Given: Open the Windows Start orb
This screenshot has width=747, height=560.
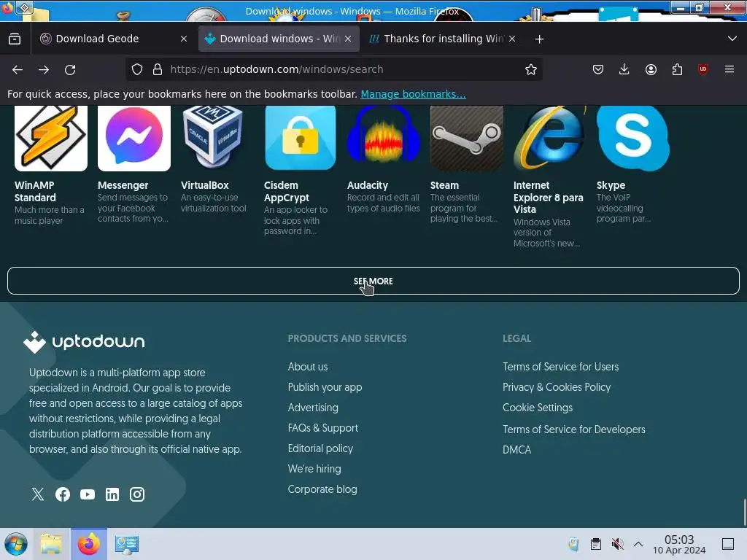Looking at the screenshot, I should [16, 544].
